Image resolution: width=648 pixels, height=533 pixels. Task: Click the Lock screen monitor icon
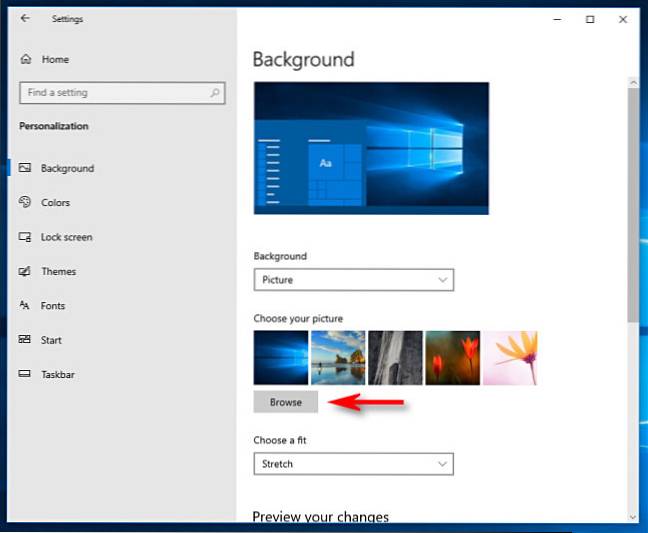[x=25, y=237]
